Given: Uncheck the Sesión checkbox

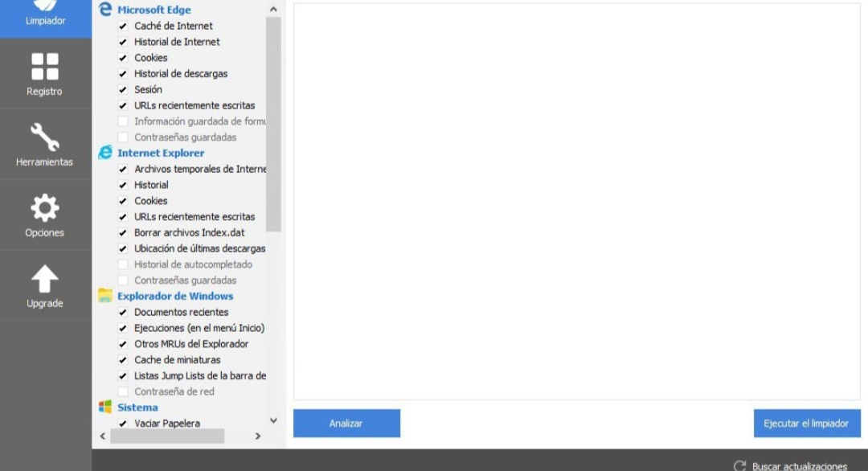Looking at the screenshot, I should [x=123, y=90].
